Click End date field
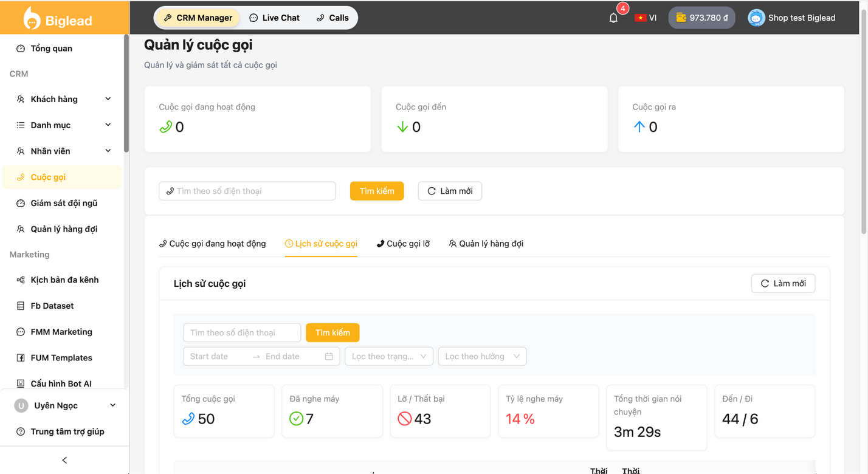This screenshot has width=868, height=474. (x=291, y=356)
